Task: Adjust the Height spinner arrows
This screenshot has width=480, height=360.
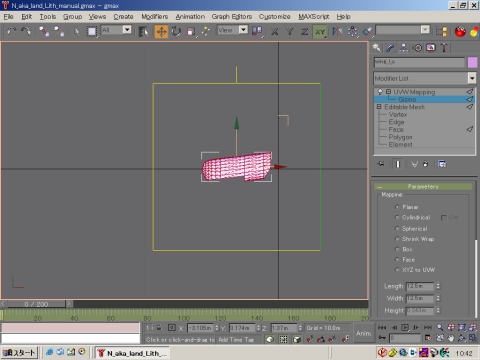Action: pyautogui.click(x=438, y=310)
